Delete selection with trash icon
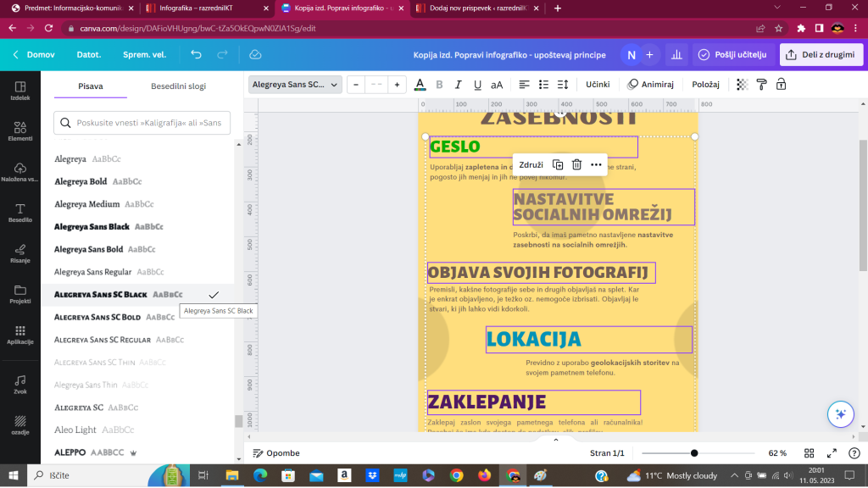This screenshot has height=488, width=868. click(576, 165)
